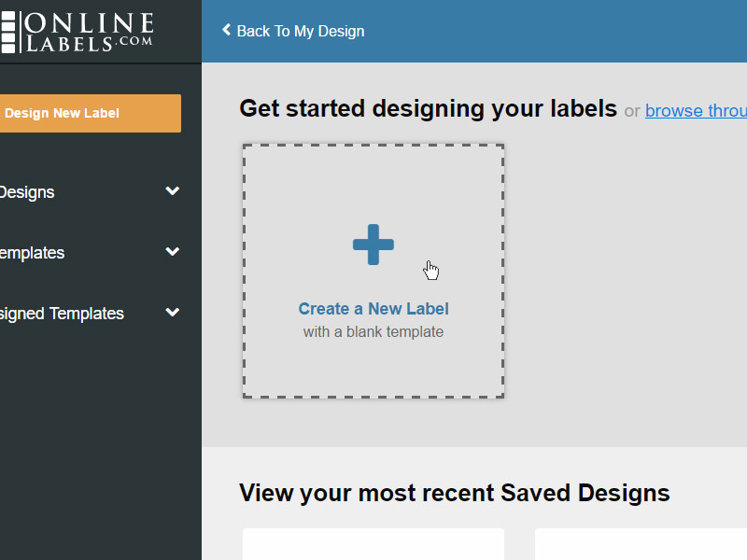Follow the browse through link
This screenshot has width=747, height=560.
point(696,110)
